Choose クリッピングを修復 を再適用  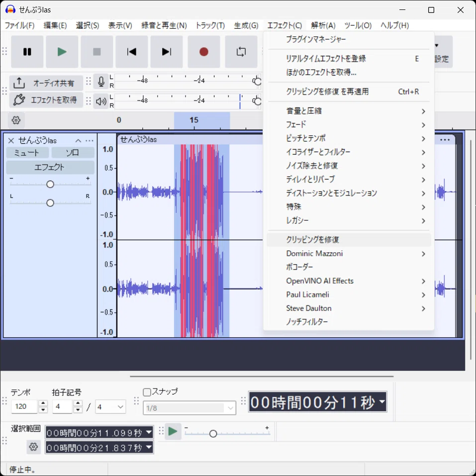pos(349,92)
